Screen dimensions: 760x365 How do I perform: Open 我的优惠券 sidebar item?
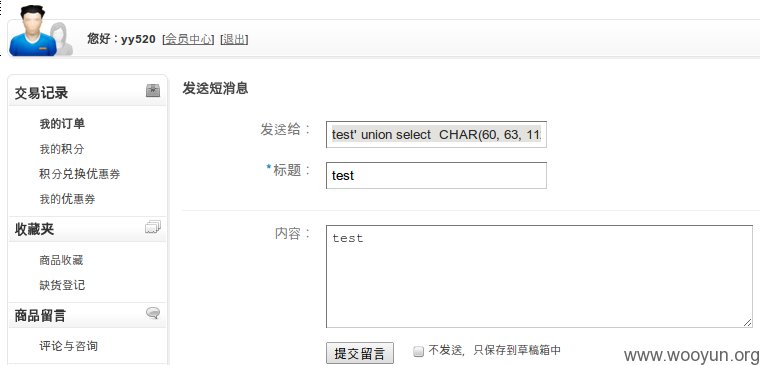[67, 199]
